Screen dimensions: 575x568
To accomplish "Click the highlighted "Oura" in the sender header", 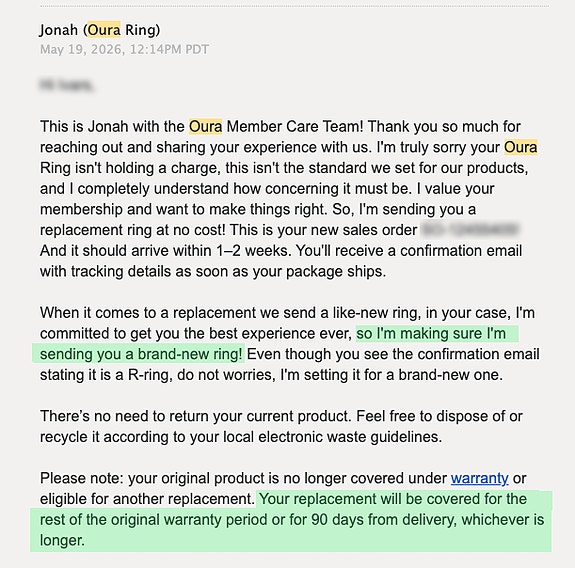I will (x=104, y=30).
